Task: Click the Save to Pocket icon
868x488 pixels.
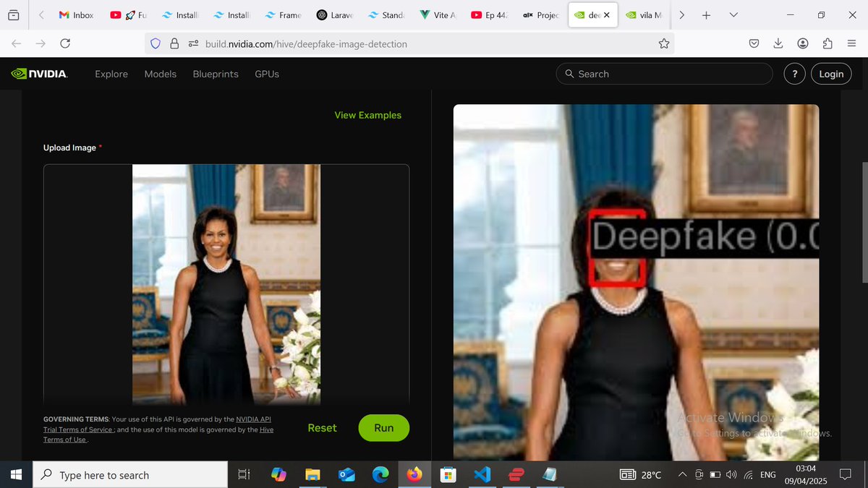Action: tap(754, 44)
